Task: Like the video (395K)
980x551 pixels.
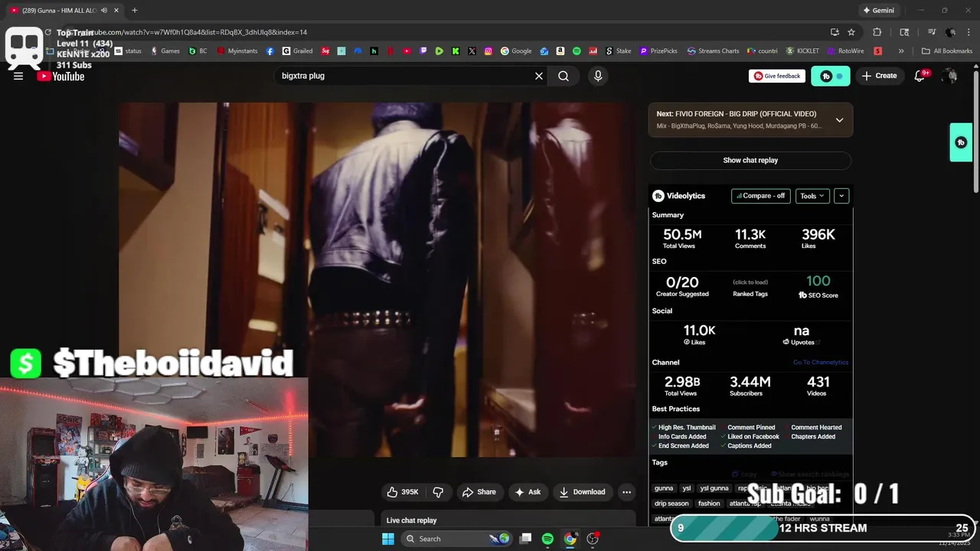Action: [403, 492]
